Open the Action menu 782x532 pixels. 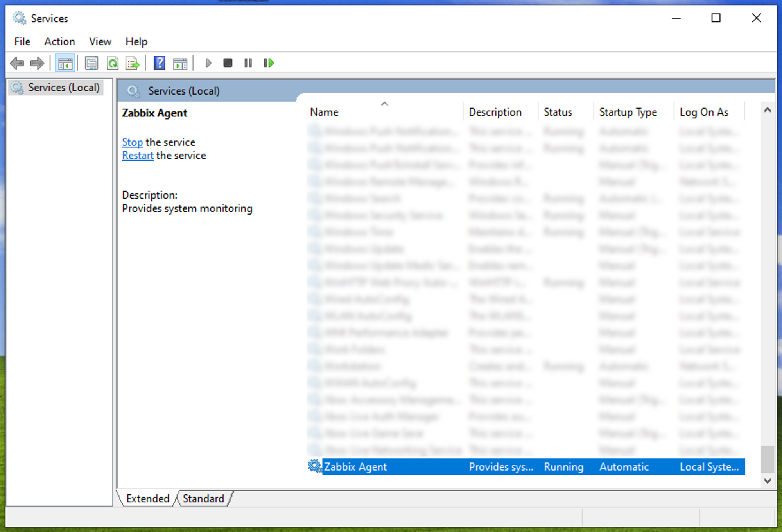coord(59,41)
